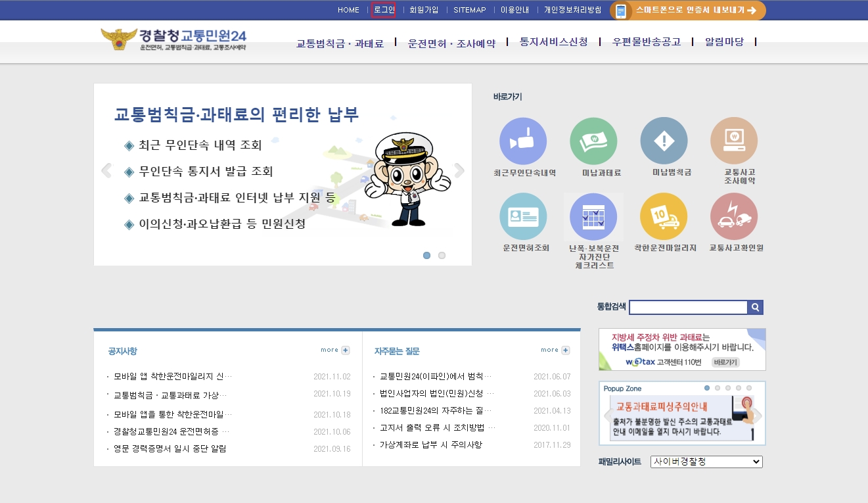Show the previous banner slide arrow

pyautogui.click(x=106, y=171)
